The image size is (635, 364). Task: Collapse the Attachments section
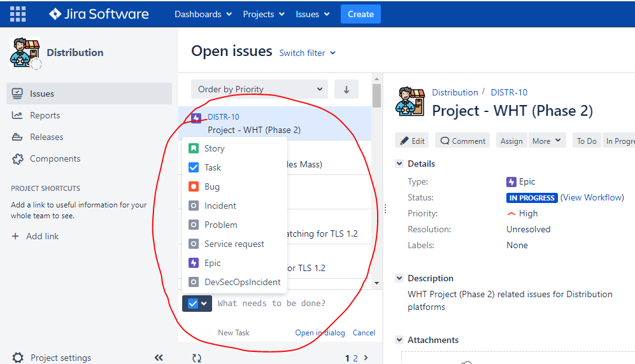399,340
